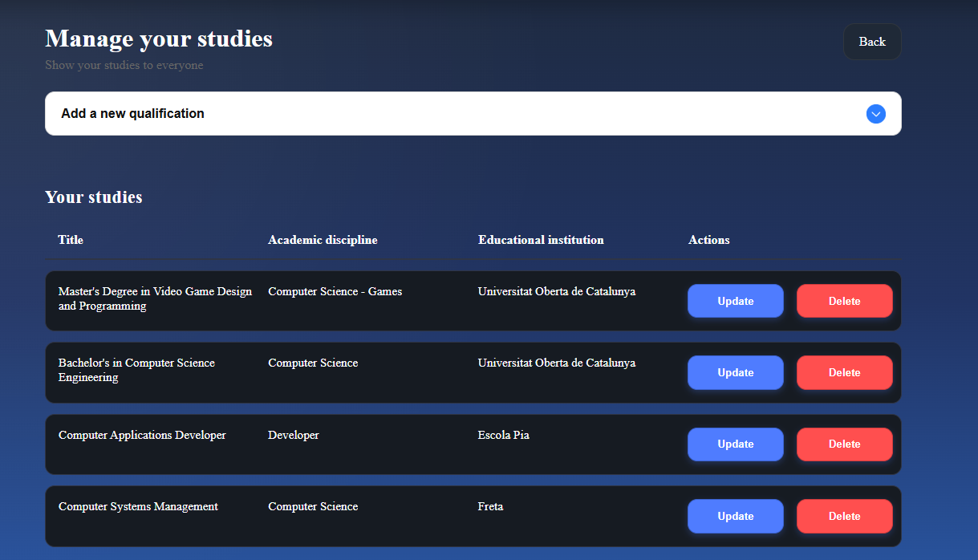
Task: Select the Computer Applications Developer title
Action: [x=142, y=435]
